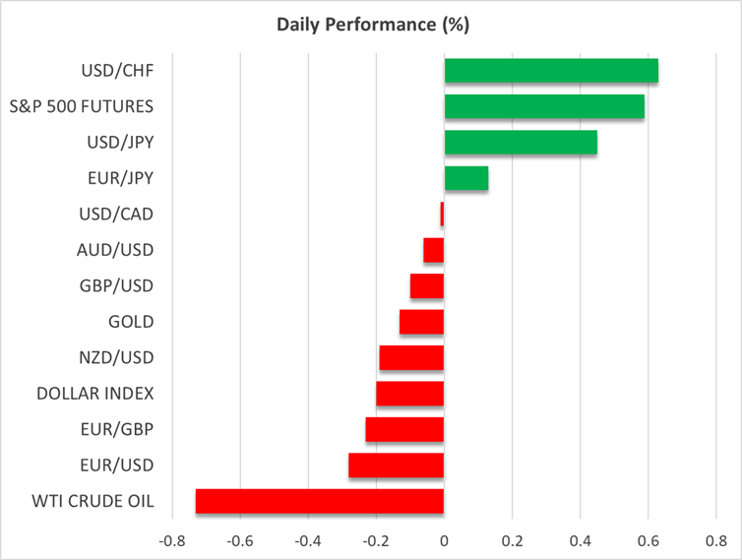This screenshot has height=560, width=742.
Task: Click the red EUR/USD bar
Action: pos(397,465)
